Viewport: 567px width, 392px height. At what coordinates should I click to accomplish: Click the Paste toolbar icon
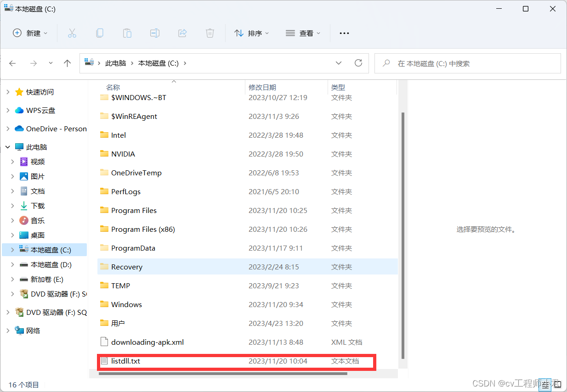(x=127, y=33)
